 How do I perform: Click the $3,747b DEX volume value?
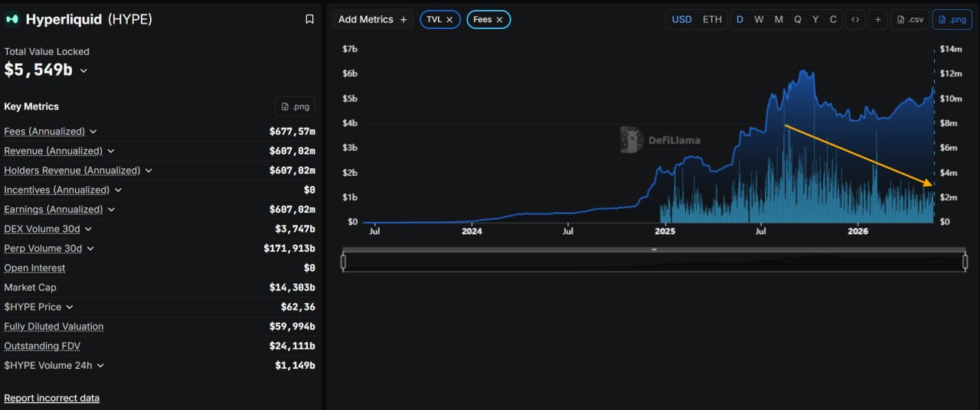click(295, 229)
